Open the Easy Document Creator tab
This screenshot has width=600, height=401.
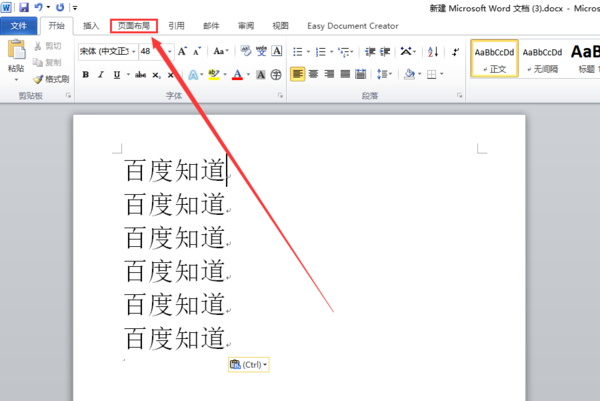(353, 26)
